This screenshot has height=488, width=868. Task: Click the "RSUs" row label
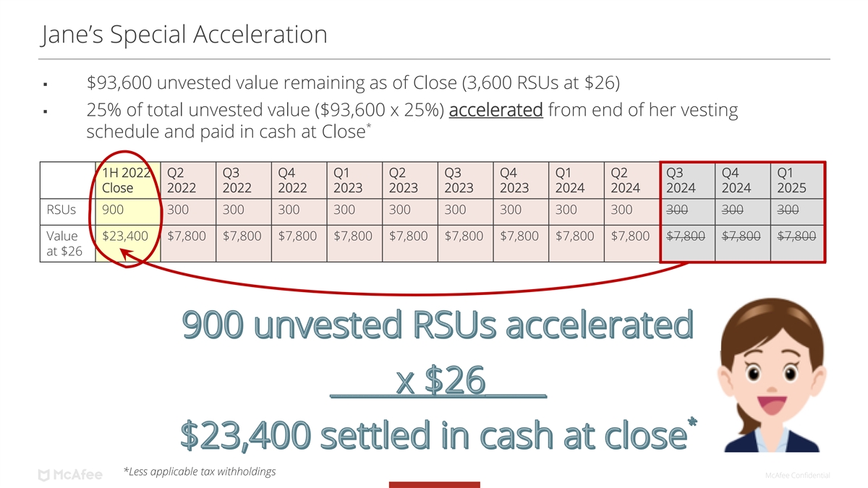[x=60, y=210]
